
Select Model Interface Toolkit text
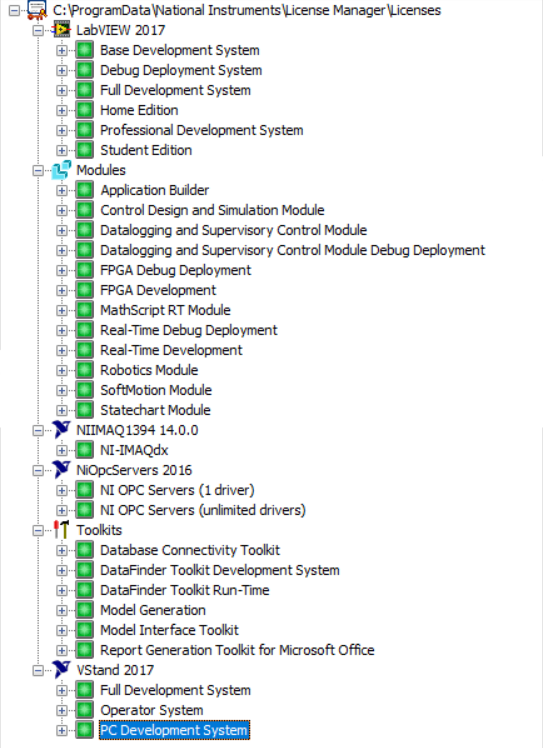[x=169, y=630]
